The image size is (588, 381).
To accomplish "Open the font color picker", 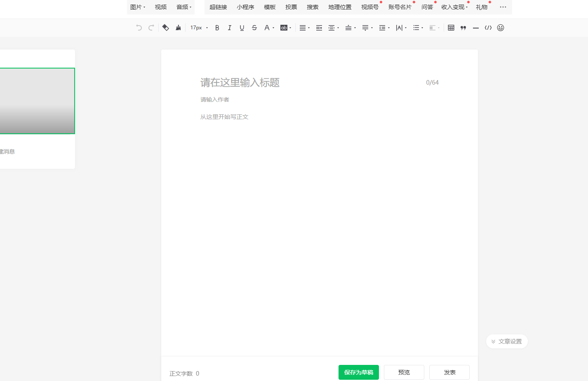I will [x=268, y=28].
